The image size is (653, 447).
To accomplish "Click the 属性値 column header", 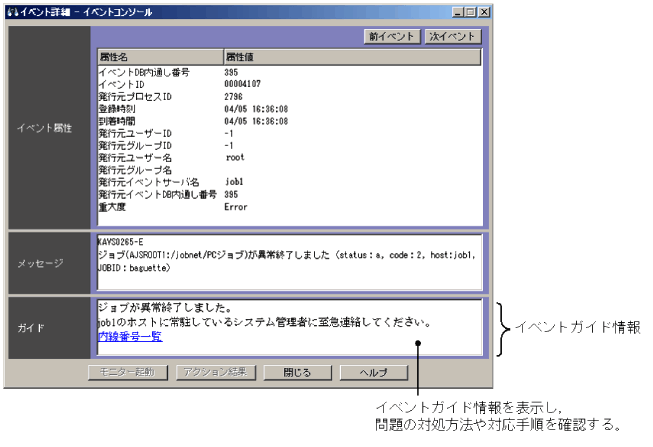I will click(x=352, y=57).
